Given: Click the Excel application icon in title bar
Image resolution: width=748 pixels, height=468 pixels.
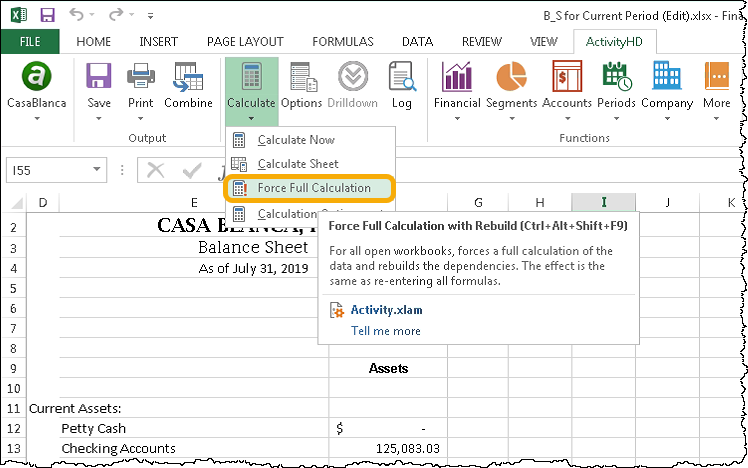Looking at the screenshot, I should point(19,15).
